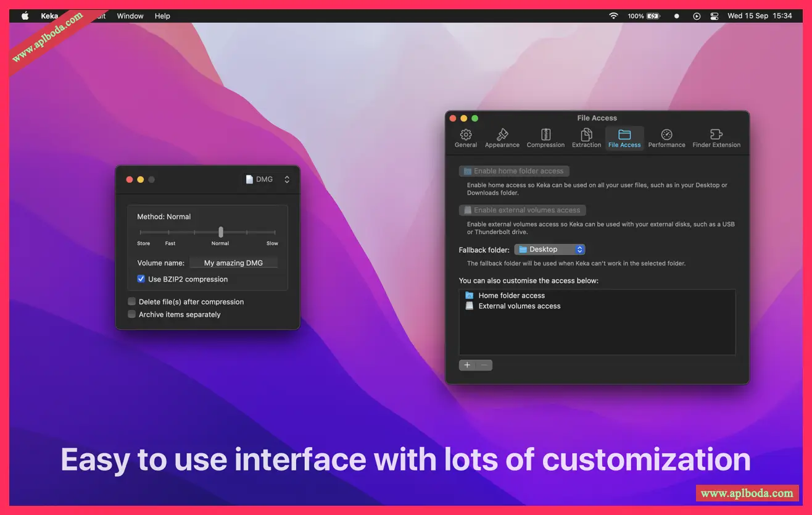Open the Appearance preferences tab
Screen dimensions: 812x515
tap(502, 138)
